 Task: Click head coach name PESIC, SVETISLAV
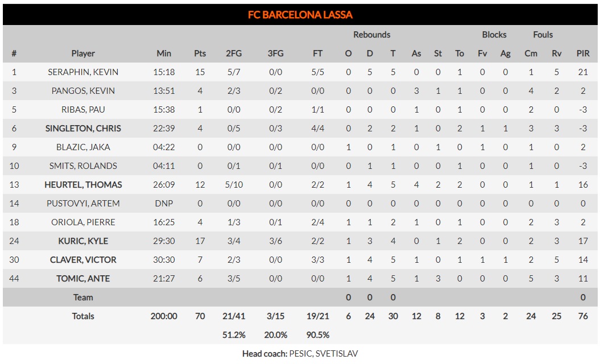(324, 353)
